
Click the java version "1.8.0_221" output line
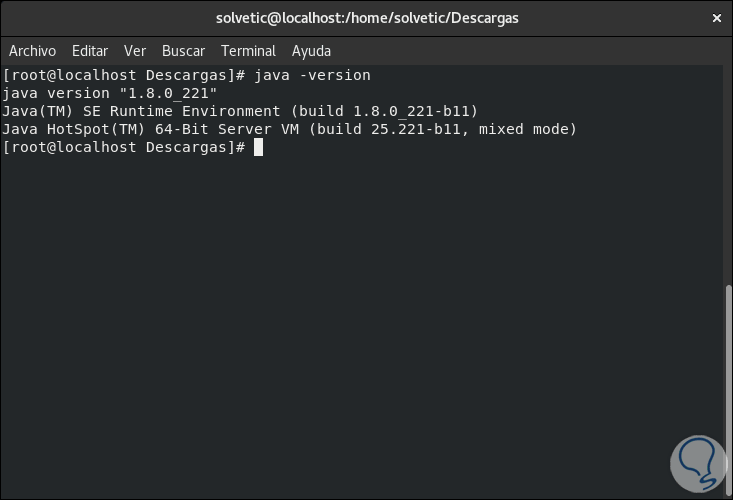(110, 94)
